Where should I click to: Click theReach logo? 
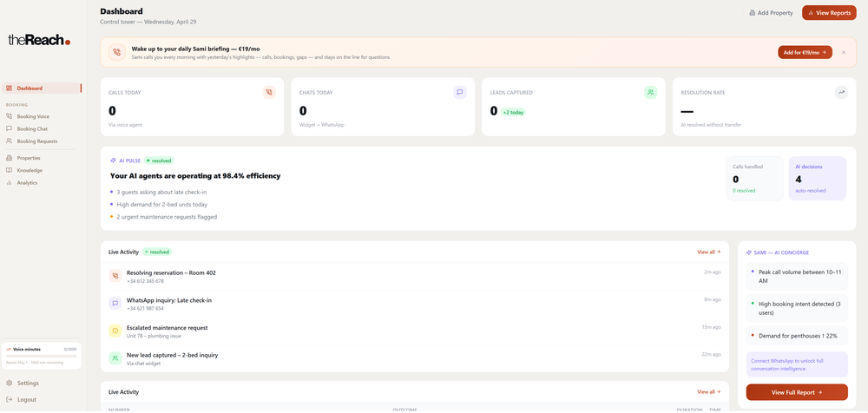coord(39,40)
